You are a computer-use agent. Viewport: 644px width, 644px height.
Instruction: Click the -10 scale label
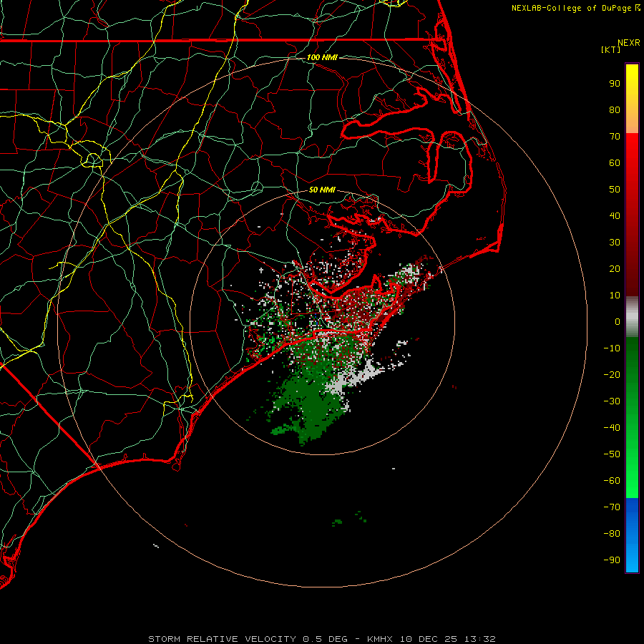(612, 348)
